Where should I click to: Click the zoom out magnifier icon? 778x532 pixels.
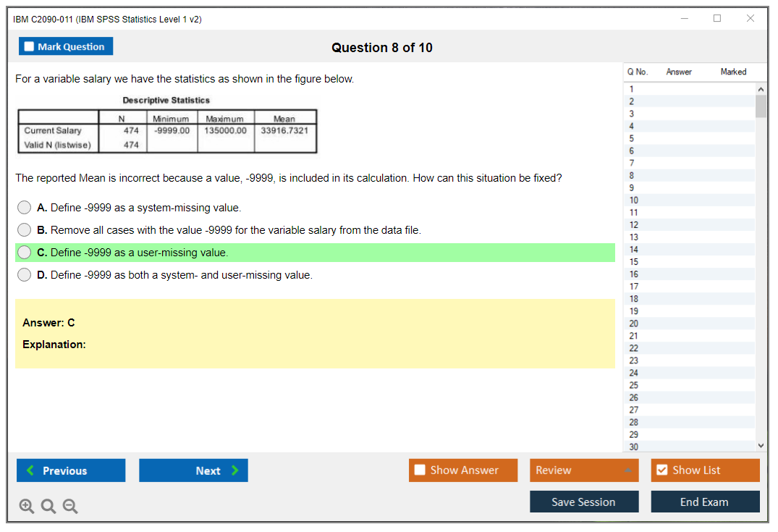70,507
